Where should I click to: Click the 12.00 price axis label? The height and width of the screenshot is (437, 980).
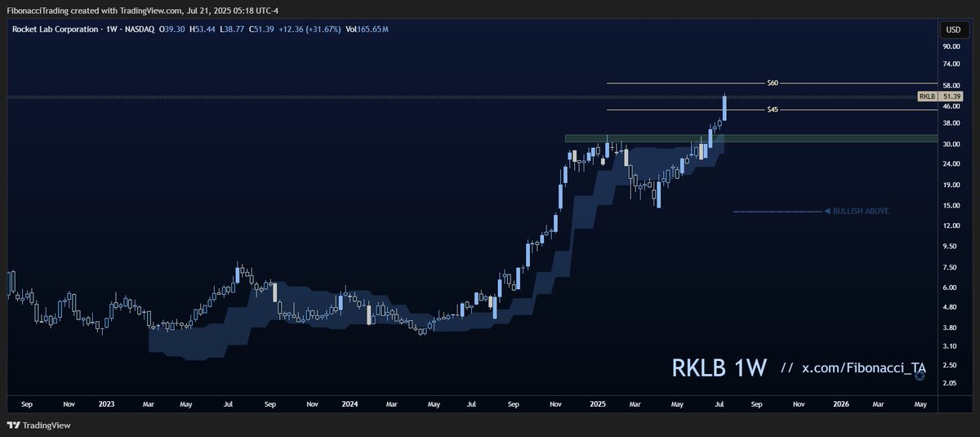pyautogui.click(x=950, y=225)
